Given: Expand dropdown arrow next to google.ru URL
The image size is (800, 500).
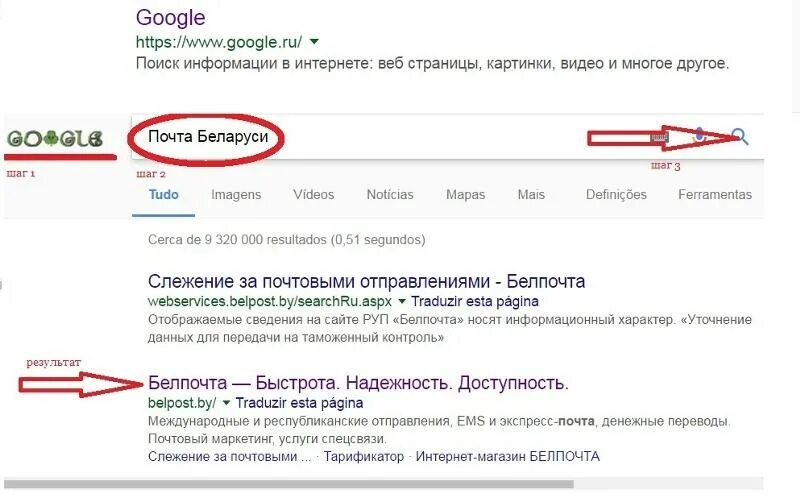Looking at the screenshot, I should coord(314,42).
